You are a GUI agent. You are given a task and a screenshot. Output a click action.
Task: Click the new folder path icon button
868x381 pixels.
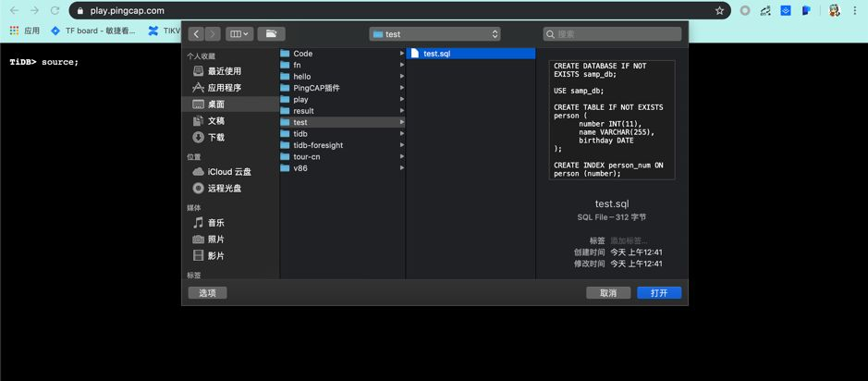pos(271,34)
